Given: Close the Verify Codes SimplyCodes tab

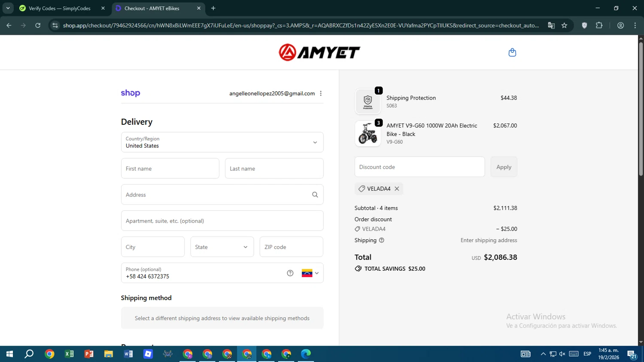Looking at the screenshot, I should [x=103, y=8].
